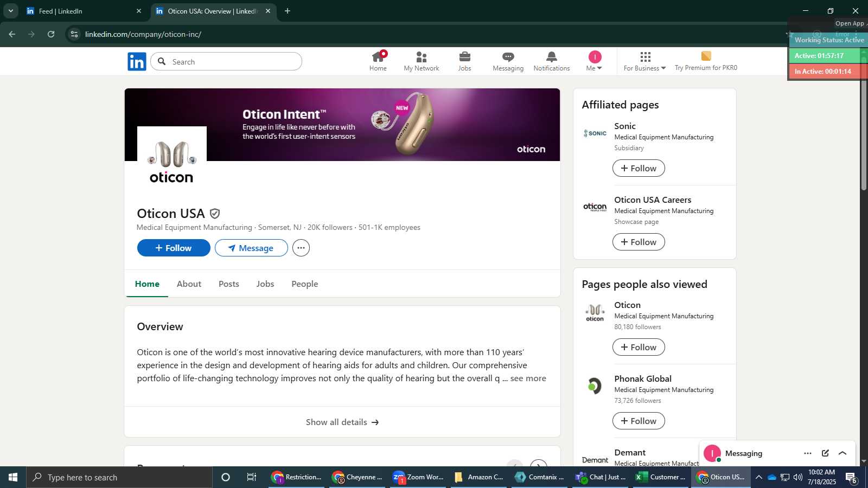Expand the Me profile menu
The width and height of the screenshot is (868, 488).
[595, 61]
